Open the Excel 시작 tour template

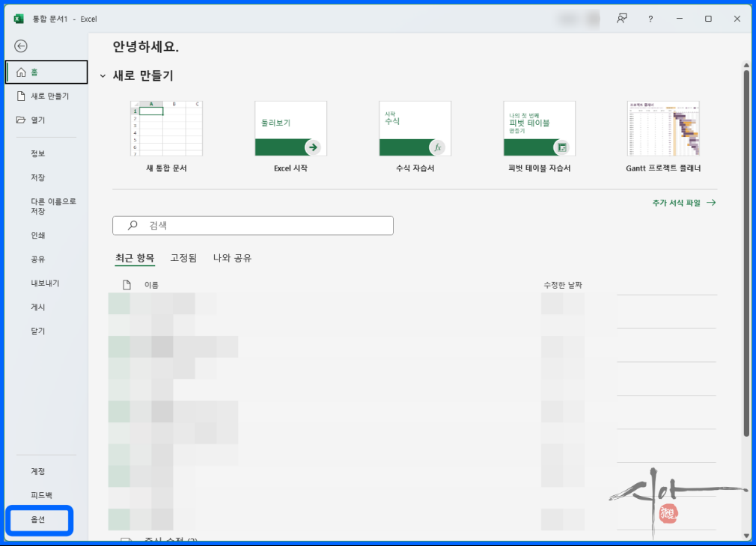(290, 136)
